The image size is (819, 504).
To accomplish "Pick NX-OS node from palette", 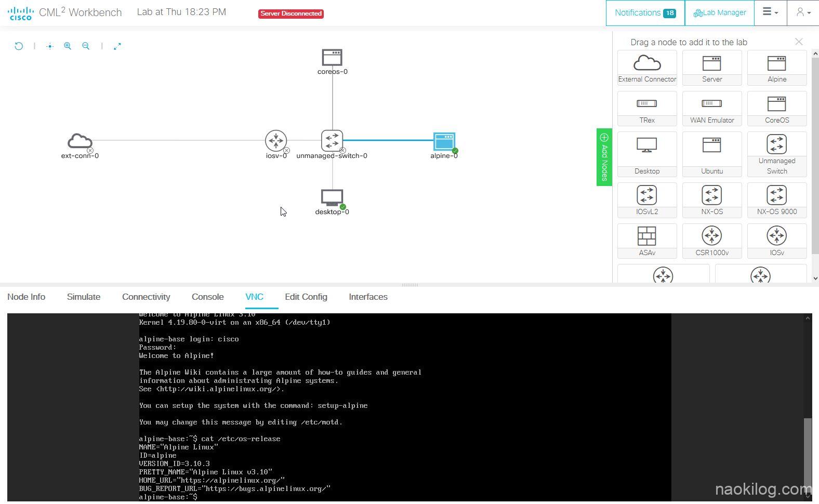I will click(712, 200).
